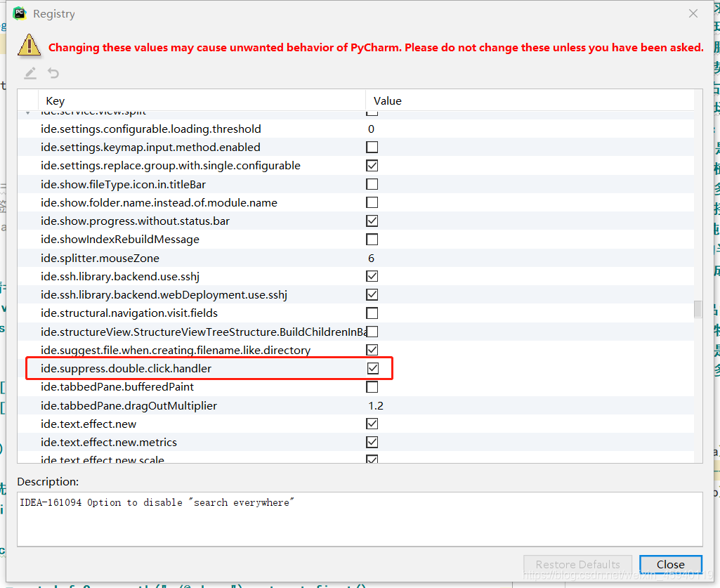Toggle ide.suggest.file.when.creating.filename.like.directory checkbox
Viewport: 720px width, 588px height.
click(372, 350)
